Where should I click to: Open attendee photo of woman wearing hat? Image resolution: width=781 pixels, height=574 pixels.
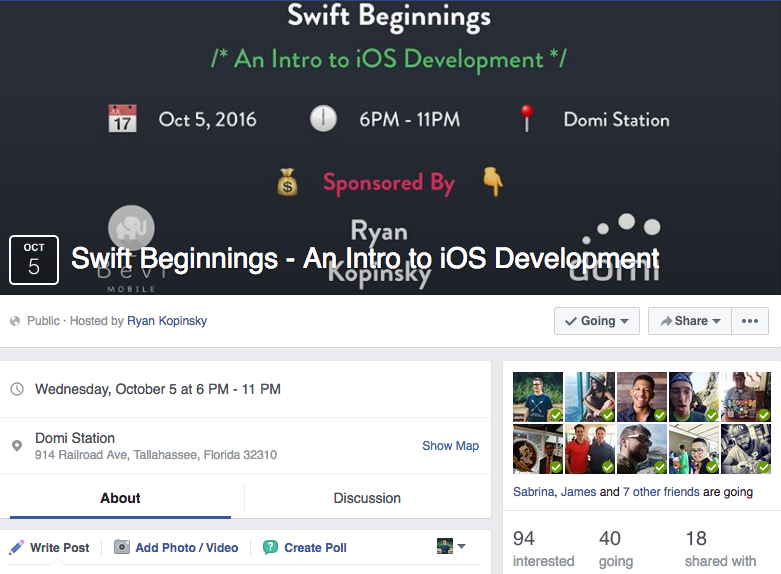coord(590,397)
